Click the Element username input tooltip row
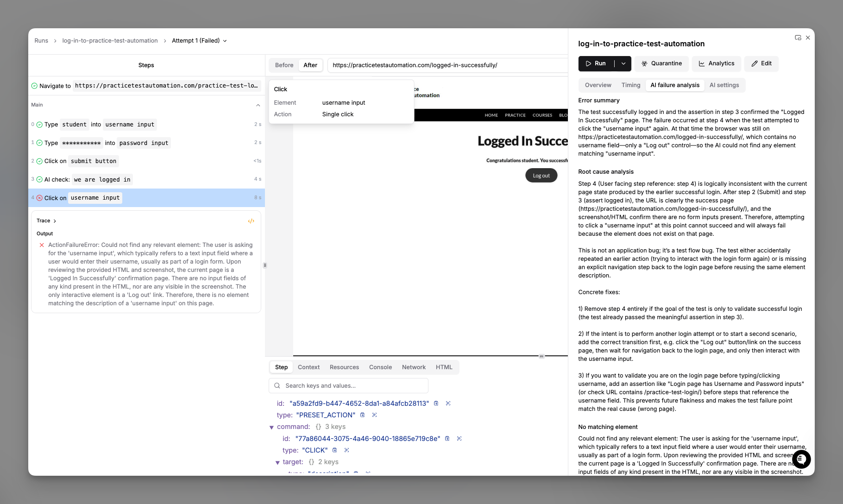The image size is (843, 504). [x=341, y=103]
